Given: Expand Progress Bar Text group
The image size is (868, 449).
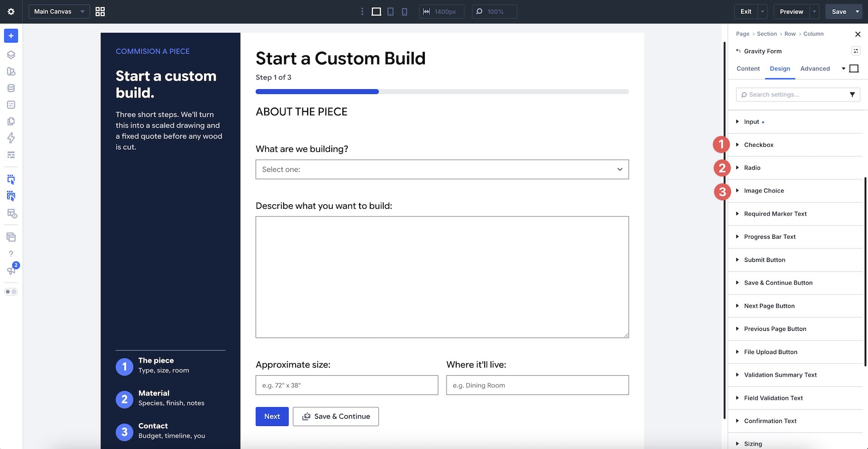Looking at the screenshot, I should (795, 237).
